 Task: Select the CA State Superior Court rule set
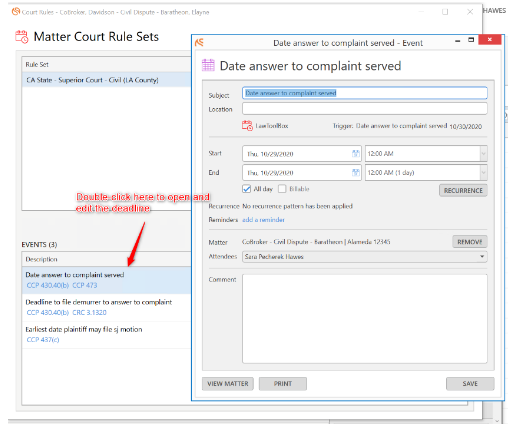pos(107,80)
